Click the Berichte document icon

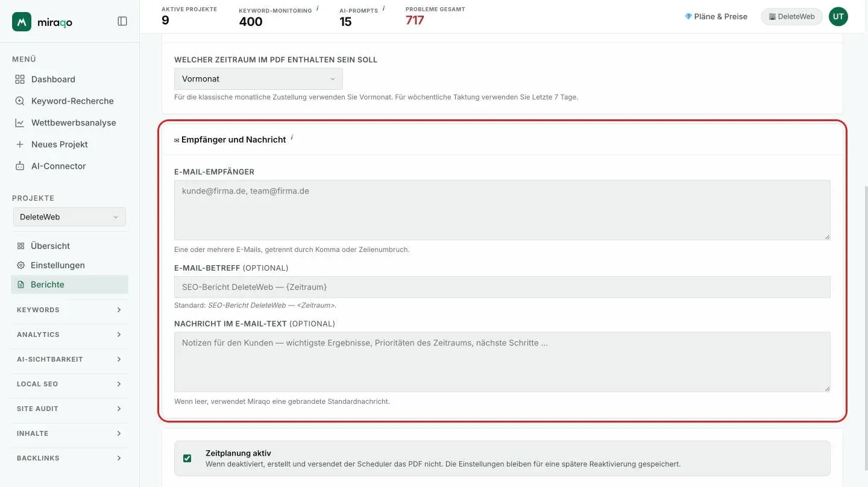20,284
